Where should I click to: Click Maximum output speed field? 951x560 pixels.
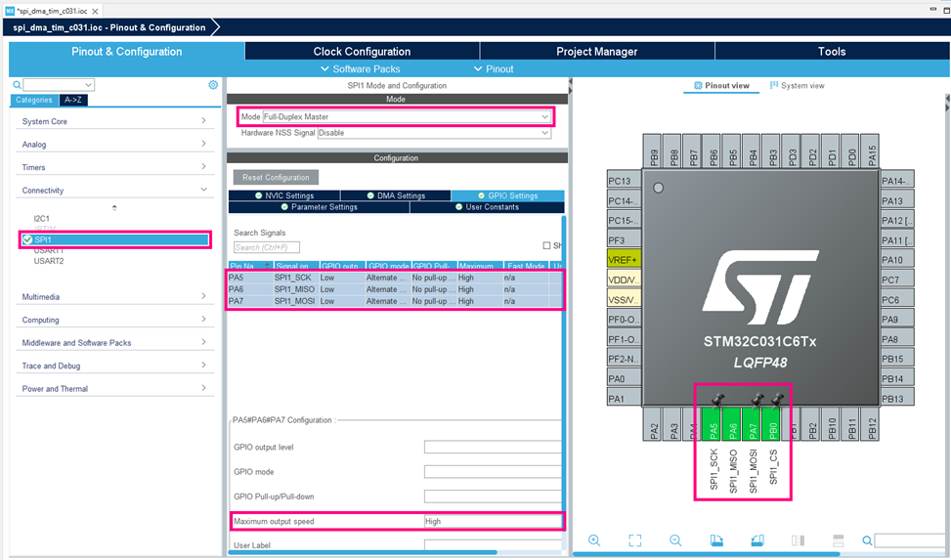click(x=493, y=521)
